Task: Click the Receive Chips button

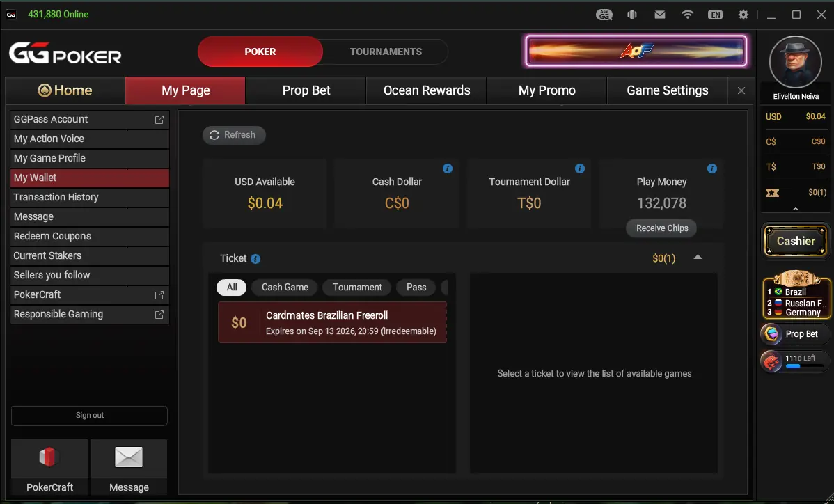Action: pos(661,228)
